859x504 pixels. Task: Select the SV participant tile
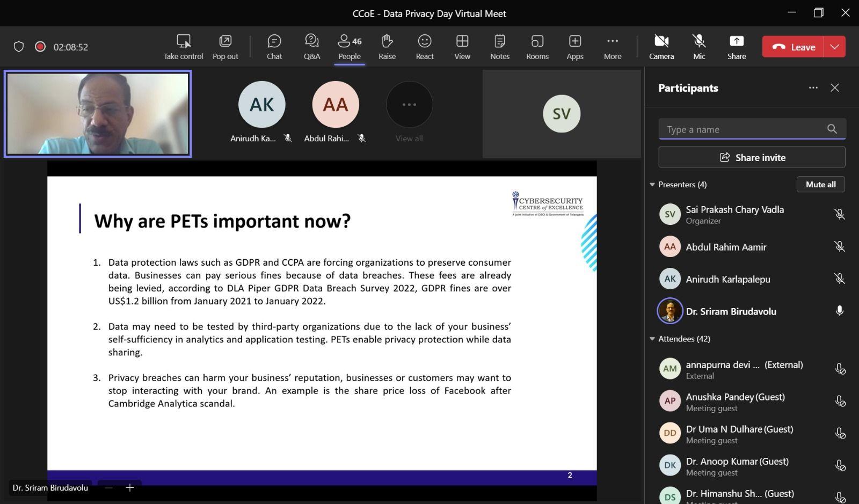[562, 113]
